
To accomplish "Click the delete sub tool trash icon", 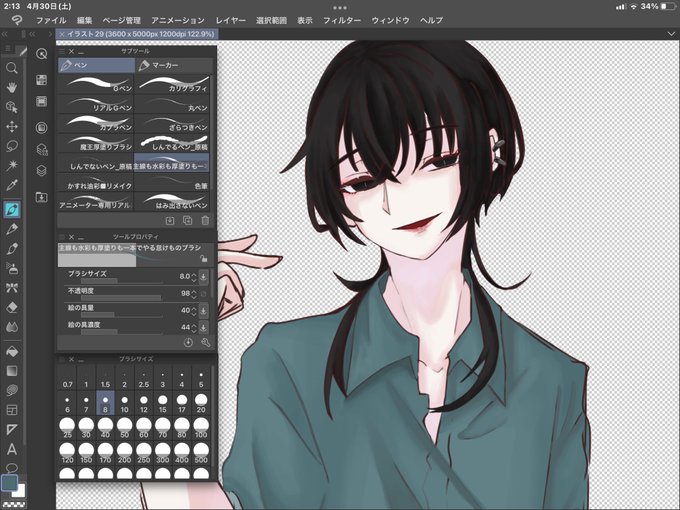I will click(x=205, y=221).
